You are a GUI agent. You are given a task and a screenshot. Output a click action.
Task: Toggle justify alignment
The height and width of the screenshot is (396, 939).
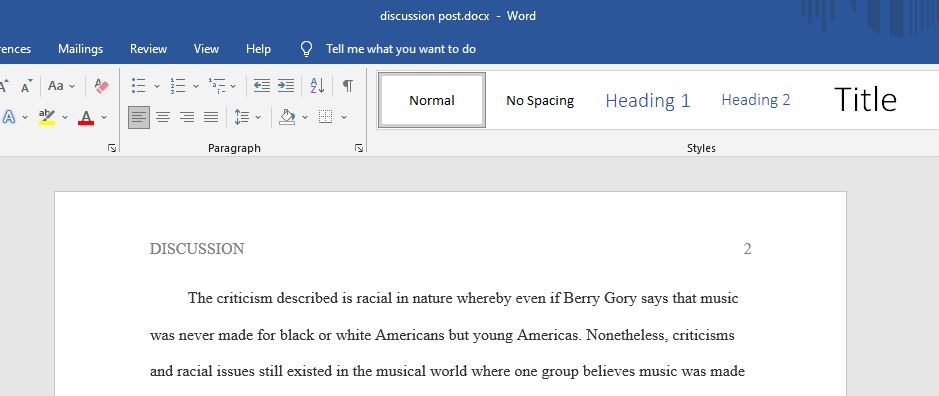[211, 117]
